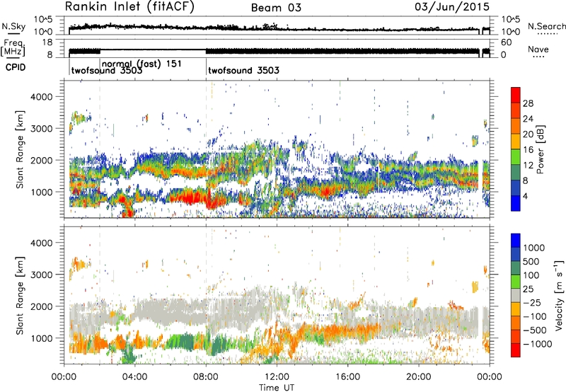Click the '500' velocity colorbar tick label

point(531,261)
